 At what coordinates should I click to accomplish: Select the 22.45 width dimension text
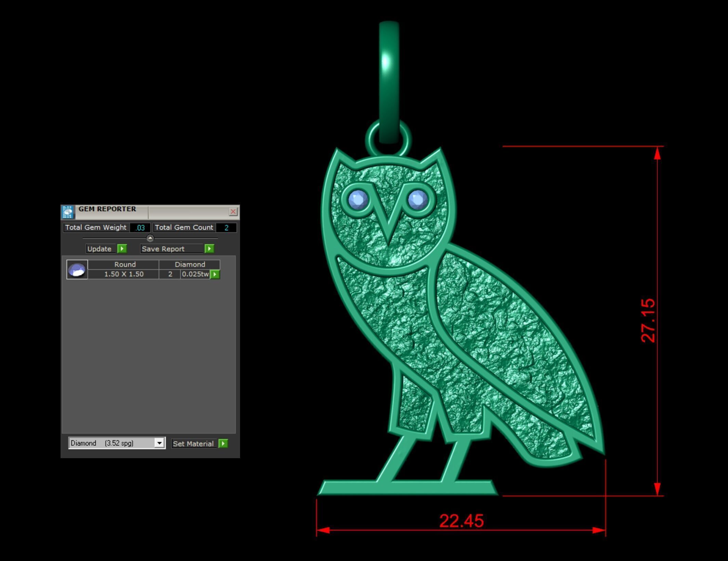coord(461,521)
